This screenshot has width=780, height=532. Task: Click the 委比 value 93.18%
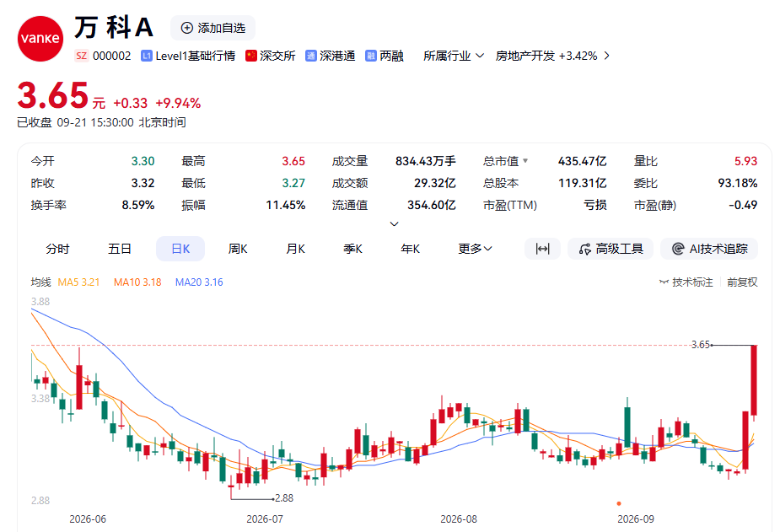(738, 183)
